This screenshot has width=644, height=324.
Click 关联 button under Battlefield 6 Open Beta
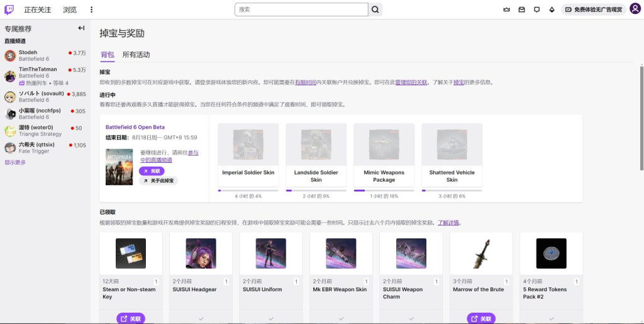(x=152, y=171)
